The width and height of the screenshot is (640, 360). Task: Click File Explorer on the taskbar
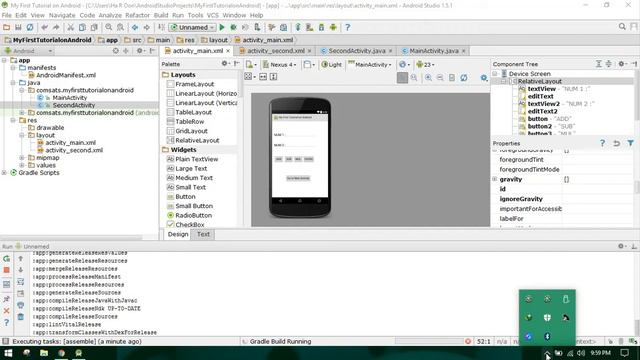[44, 353]
